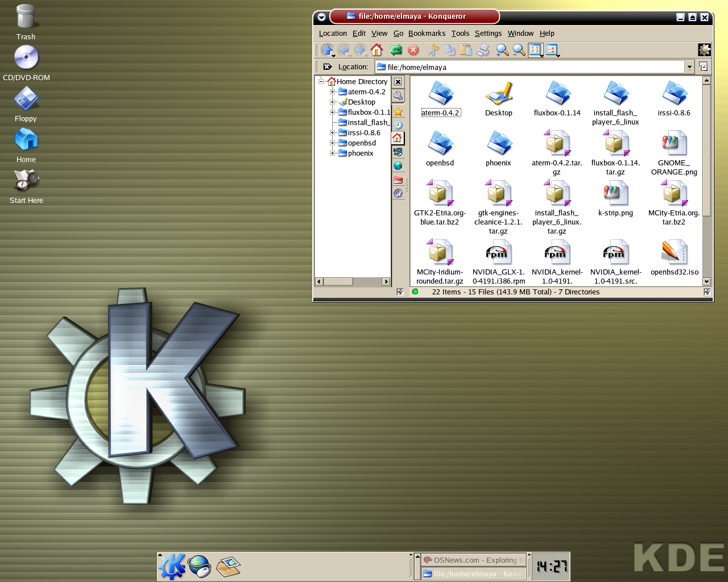Open the View menu
Image resolution: width=728 pixels, height=582 pixels.
[379, 34]
